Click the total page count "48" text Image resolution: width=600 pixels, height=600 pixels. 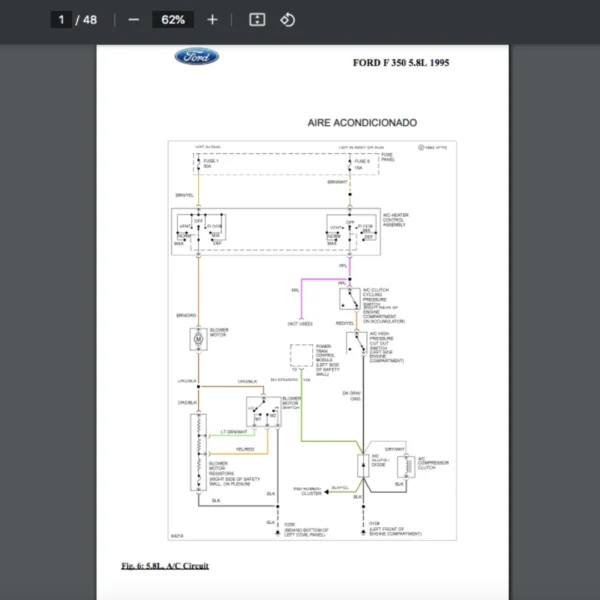coord(90,20)
